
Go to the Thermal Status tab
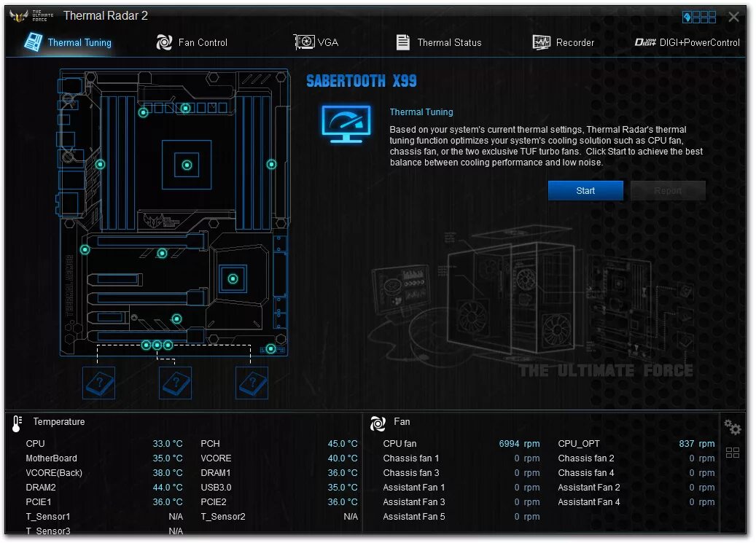[439, 42]
